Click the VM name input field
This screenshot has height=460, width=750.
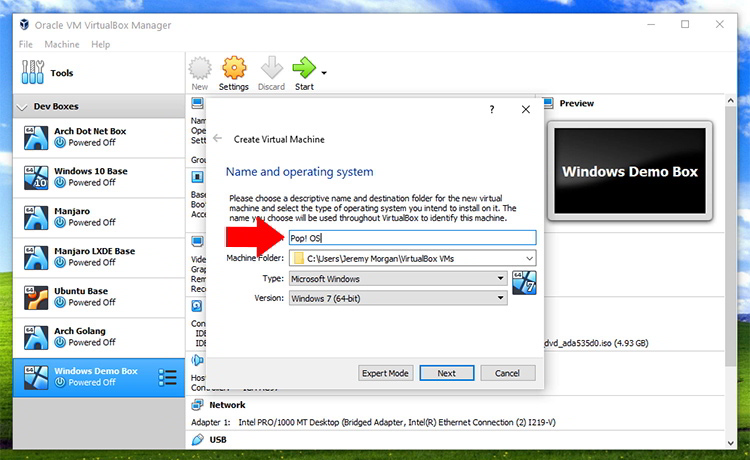(412, 238)
